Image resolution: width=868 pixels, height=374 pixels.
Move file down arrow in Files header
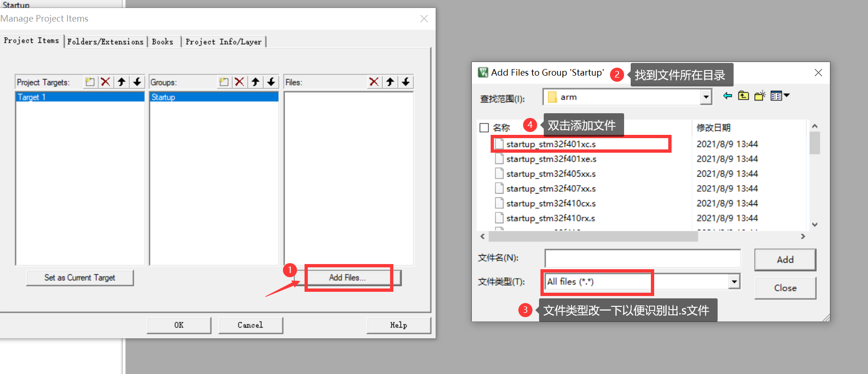tap(406, 82)
